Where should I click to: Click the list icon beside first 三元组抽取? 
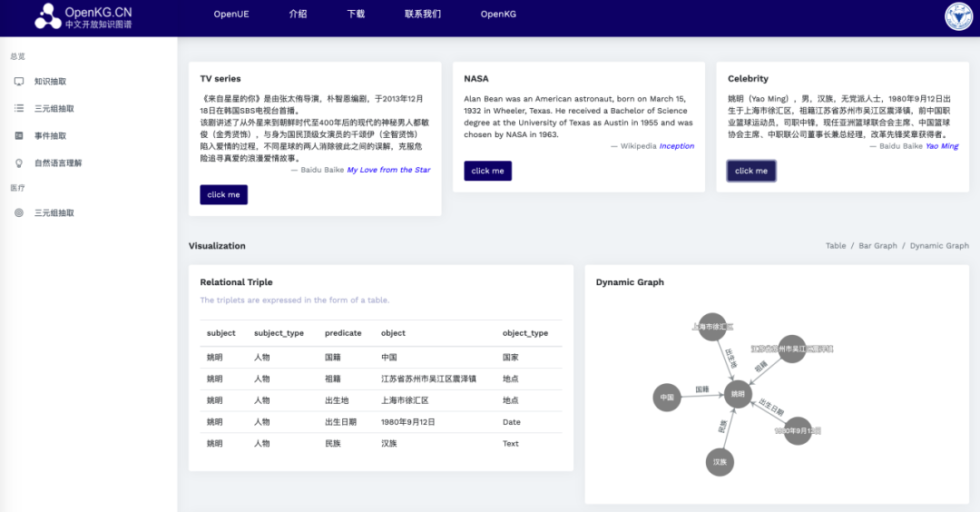(x=19, y=108)
